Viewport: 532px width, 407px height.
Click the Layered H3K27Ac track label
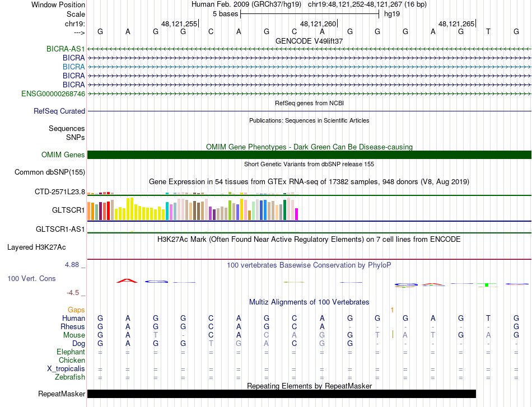point(36,247)
